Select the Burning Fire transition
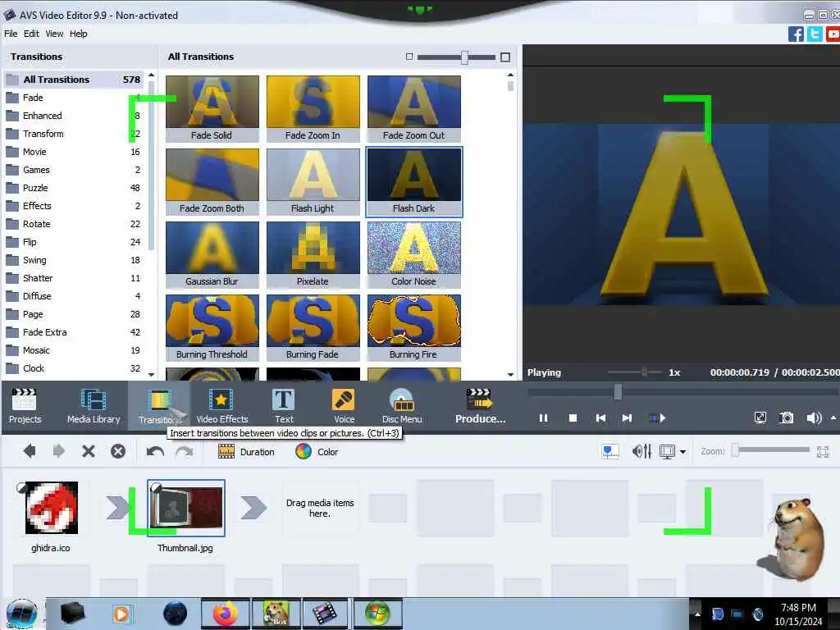 pyautogui.click(x=414, y=327)
